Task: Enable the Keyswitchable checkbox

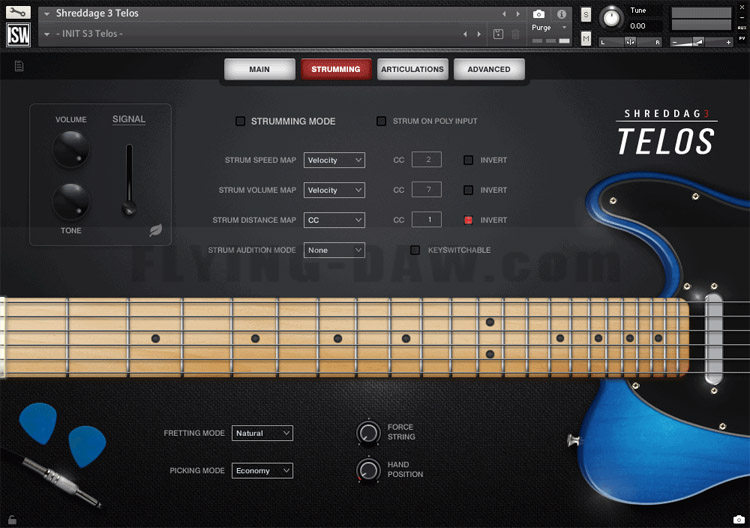Action: click(415, 250)
